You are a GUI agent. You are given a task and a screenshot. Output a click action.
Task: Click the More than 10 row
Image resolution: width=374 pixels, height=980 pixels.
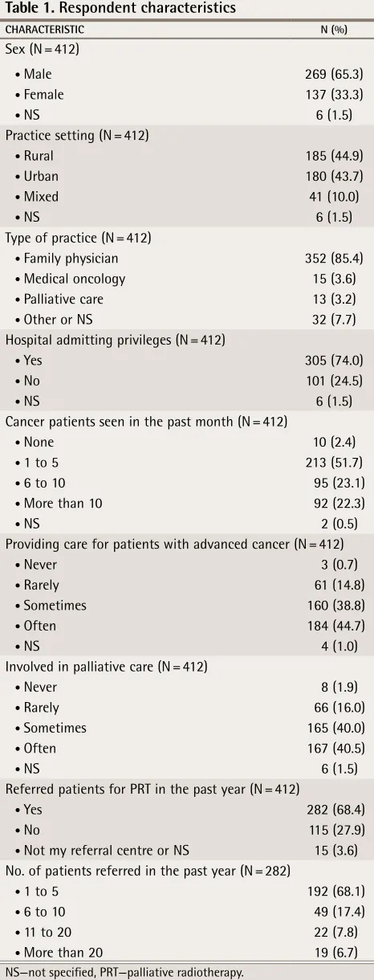pos(187,503)
